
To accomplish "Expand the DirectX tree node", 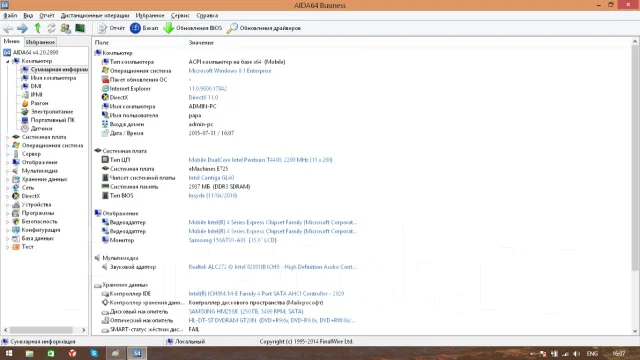I will (x=7, y=196).
